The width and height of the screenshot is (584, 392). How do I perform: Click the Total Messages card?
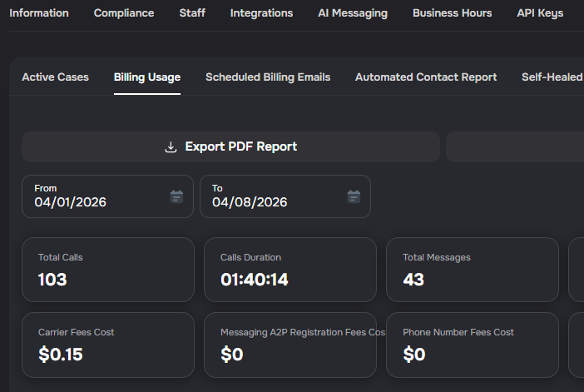[x=472, y=270]
